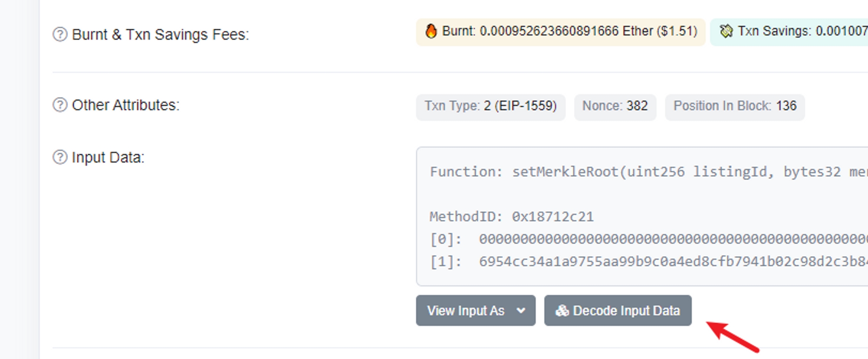Click the Nonce 382 badge

[x=615, y=106]
